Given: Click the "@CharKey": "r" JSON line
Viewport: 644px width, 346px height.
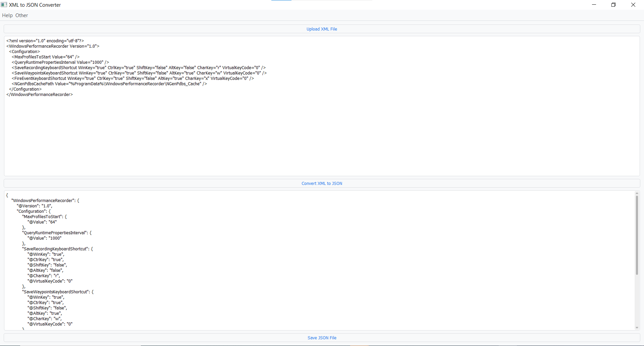Looking at the screenshot, I should tap(44, 276).
